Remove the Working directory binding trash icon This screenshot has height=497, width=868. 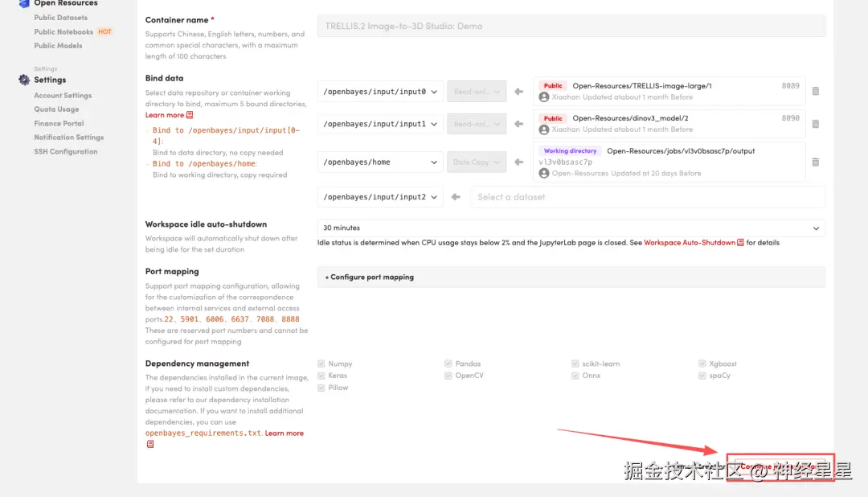(816, 162)
